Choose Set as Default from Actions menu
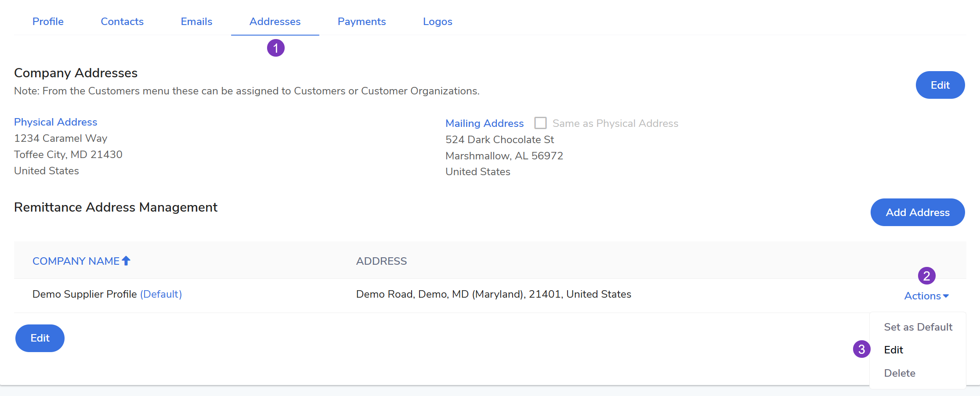This screenshot has width=980, height=396. point(918,327)
